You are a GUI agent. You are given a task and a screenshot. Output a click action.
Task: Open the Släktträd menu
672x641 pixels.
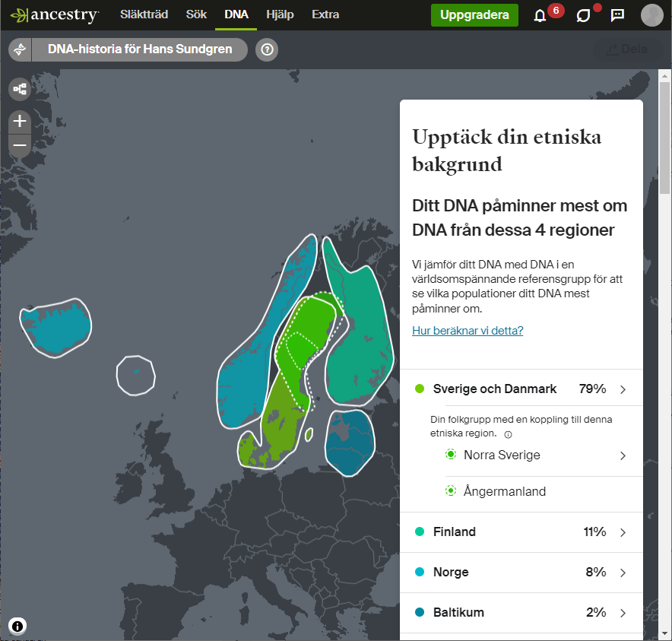coord(144,14)
